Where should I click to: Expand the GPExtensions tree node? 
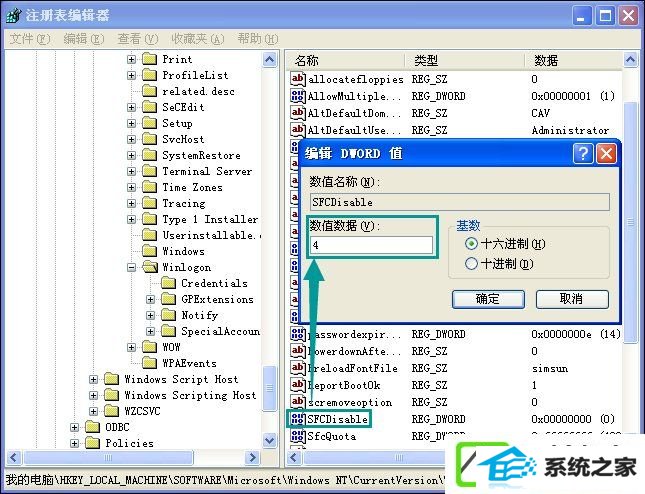click(x=151, y=299)
